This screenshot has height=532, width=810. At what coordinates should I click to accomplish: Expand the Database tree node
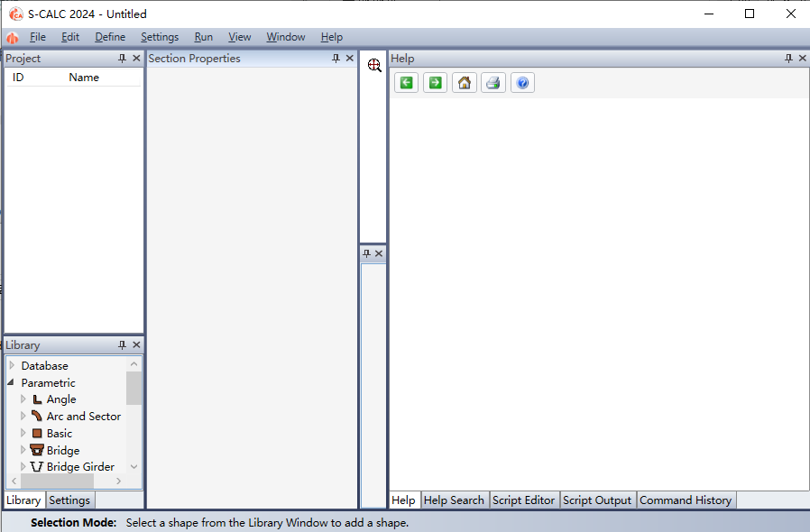(12, 365)
